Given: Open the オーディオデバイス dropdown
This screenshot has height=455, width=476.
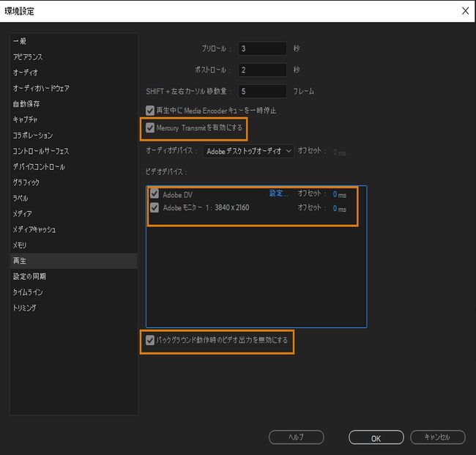Looking at the screenshot, I should 248,151.
